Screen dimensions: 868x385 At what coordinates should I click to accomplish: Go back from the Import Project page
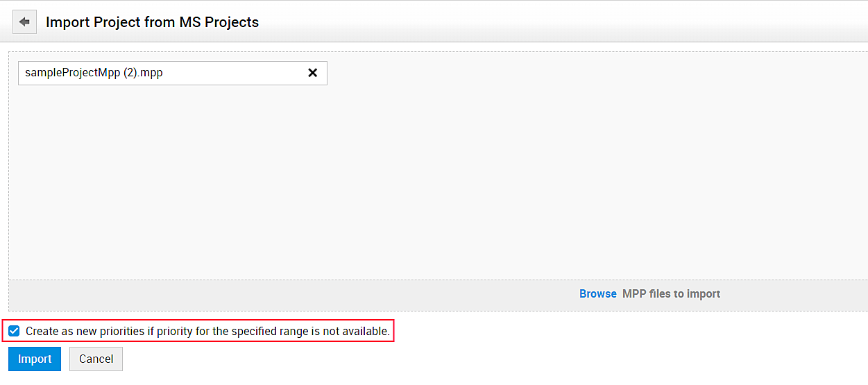[x=24, y=22]
